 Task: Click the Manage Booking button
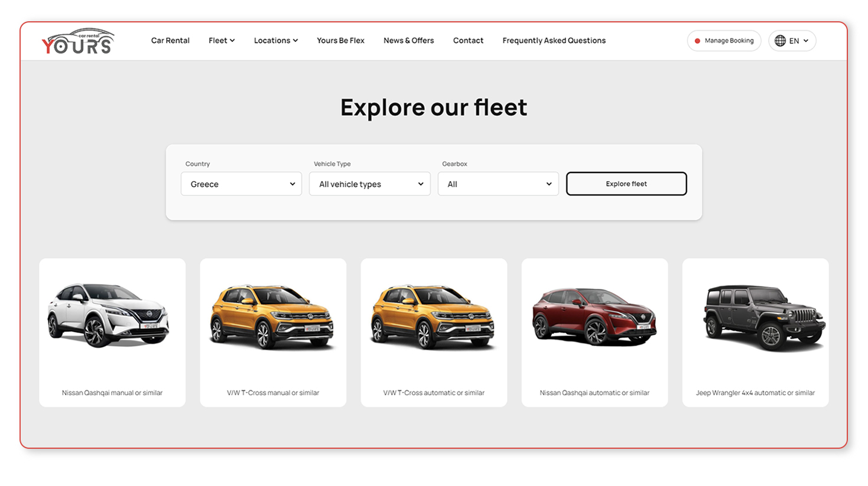tap(724, 41)
